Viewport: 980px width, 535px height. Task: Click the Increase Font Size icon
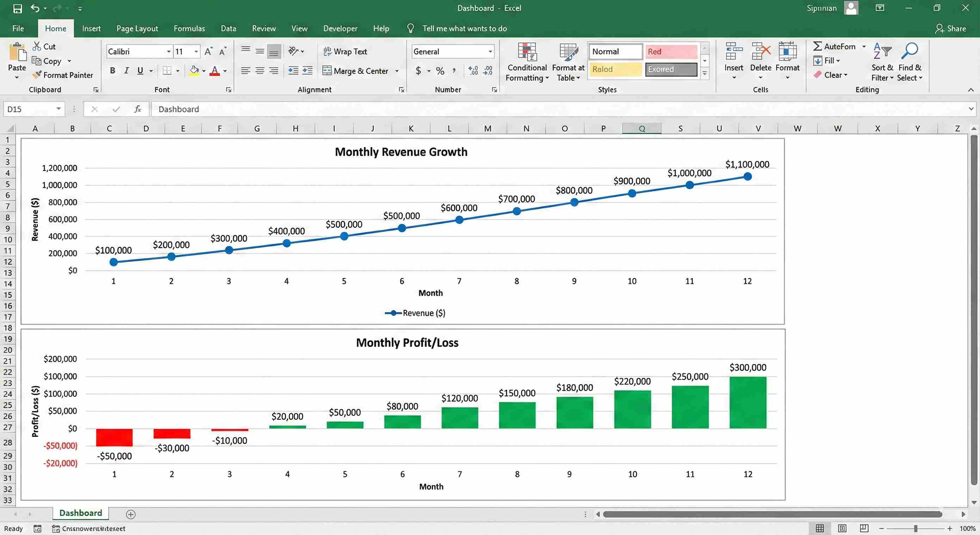point(208,51)
